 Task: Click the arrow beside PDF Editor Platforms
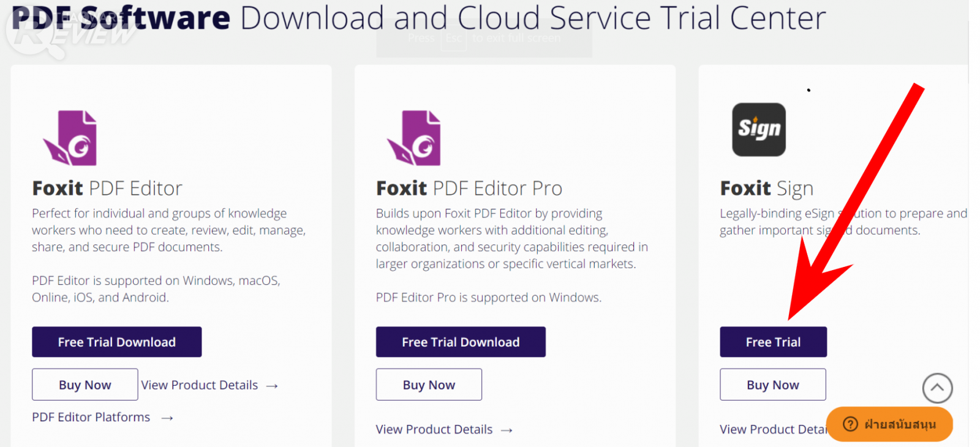coord(167,418)
